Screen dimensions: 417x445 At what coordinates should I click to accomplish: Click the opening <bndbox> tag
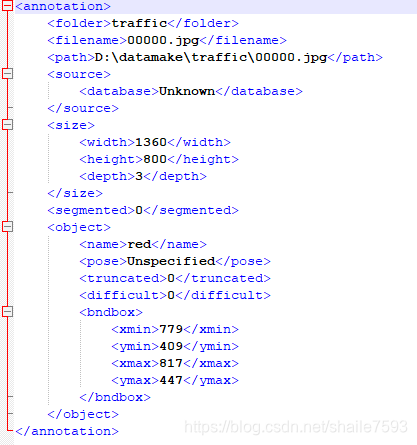[x=111, y=312]
